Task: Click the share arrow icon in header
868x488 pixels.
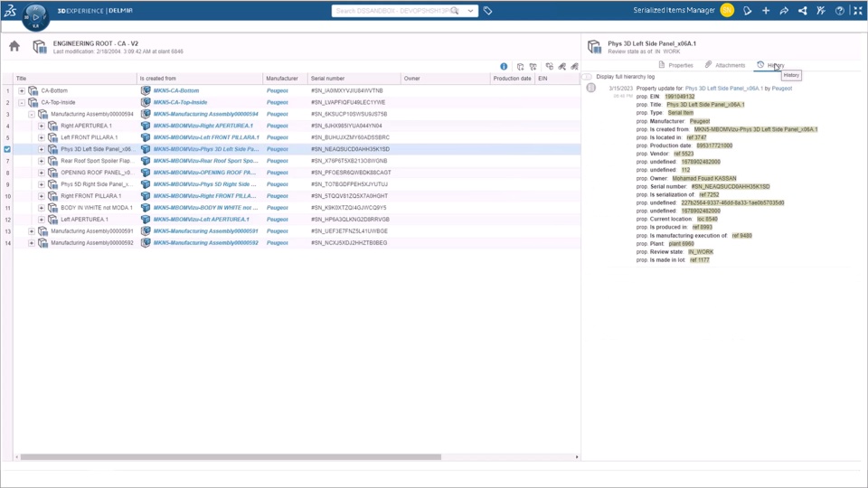Action: (x=784, y=11)
